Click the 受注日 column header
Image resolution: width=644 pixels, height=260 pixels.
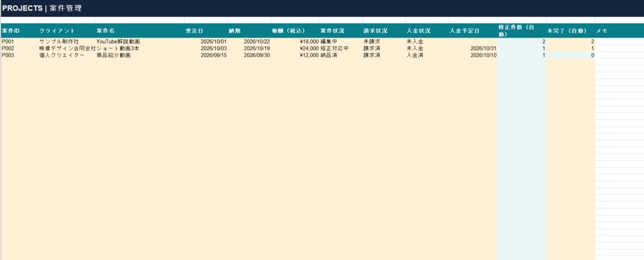click(x=206, y=31)
